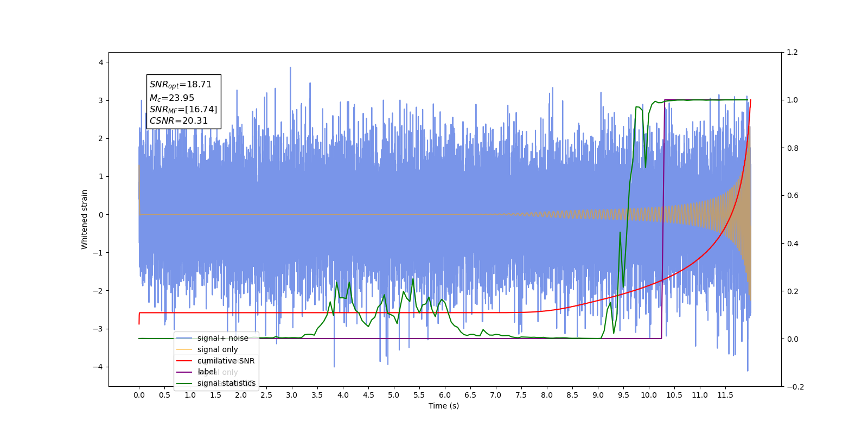This screenshot has height=434, width=868.
Task: Pick the 1 tick on the strain axis
Action: (101, 176)
